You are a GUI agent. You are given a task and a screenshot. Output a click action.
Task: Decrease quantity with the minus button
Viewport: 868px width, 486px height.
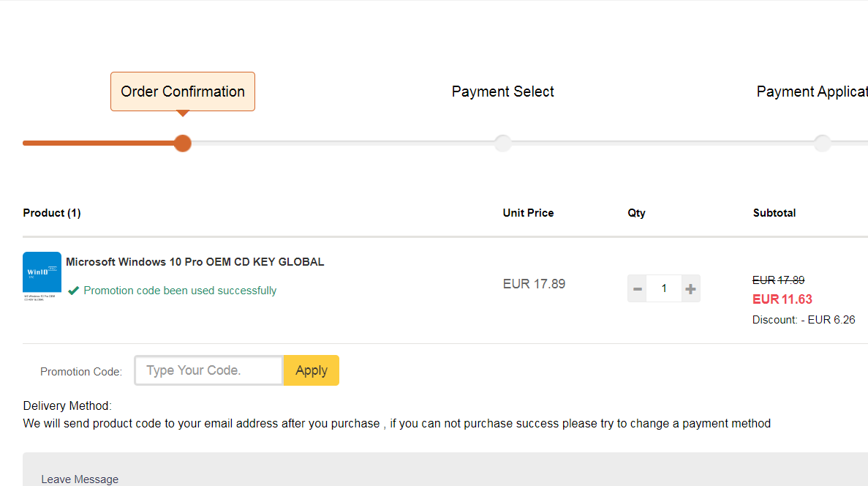tap(637, 289)
